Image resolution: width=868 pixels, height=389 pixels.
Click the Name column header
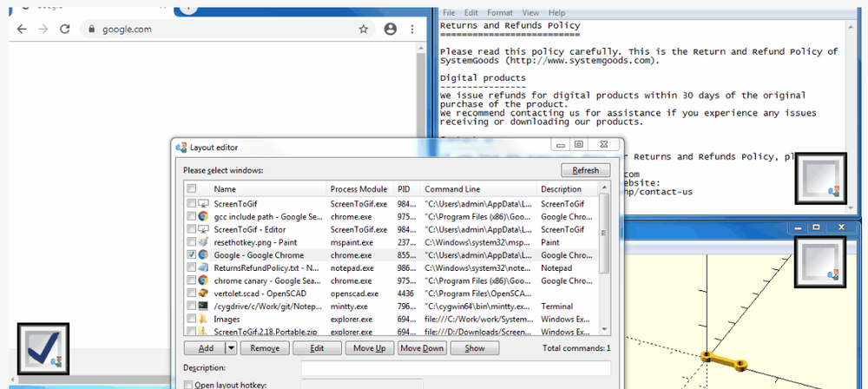tap(268, 189)
